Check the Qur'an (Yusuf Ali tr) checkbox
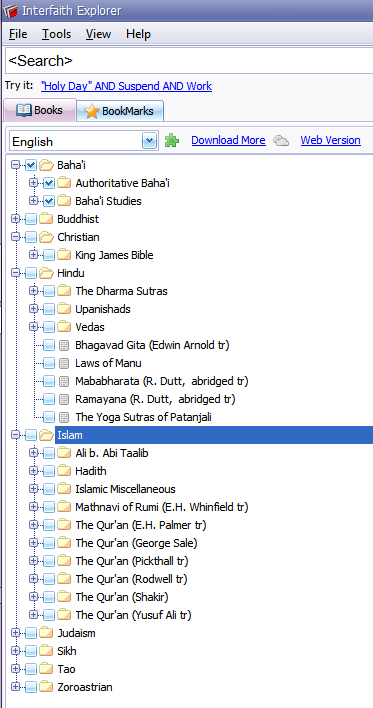This screenshot has height=708, width=373. pos(49,615)
